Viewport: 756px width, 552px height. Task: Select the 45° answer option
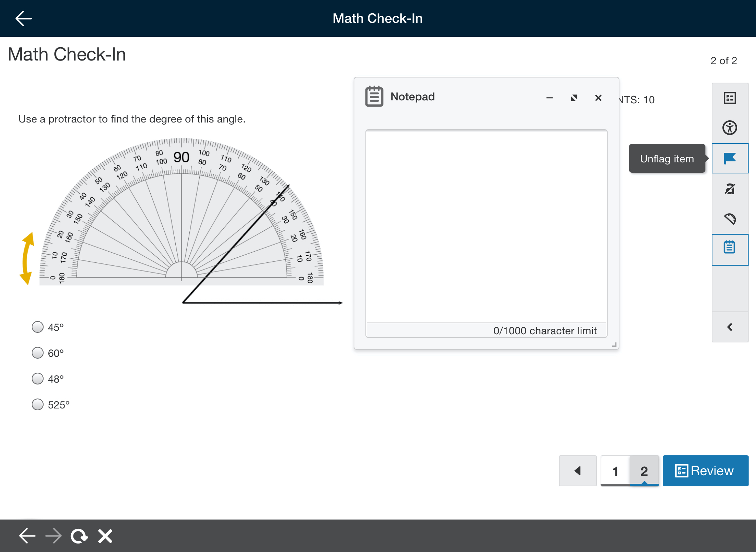(x=38, y=327)
